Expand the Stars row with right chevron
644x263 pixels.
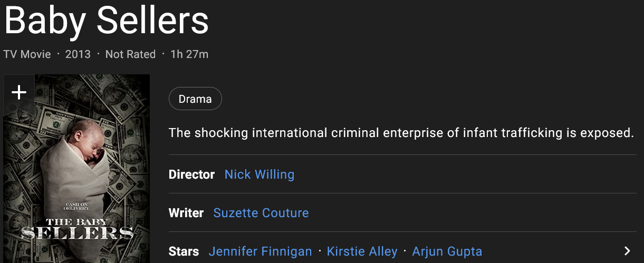(x=627, y=251)
